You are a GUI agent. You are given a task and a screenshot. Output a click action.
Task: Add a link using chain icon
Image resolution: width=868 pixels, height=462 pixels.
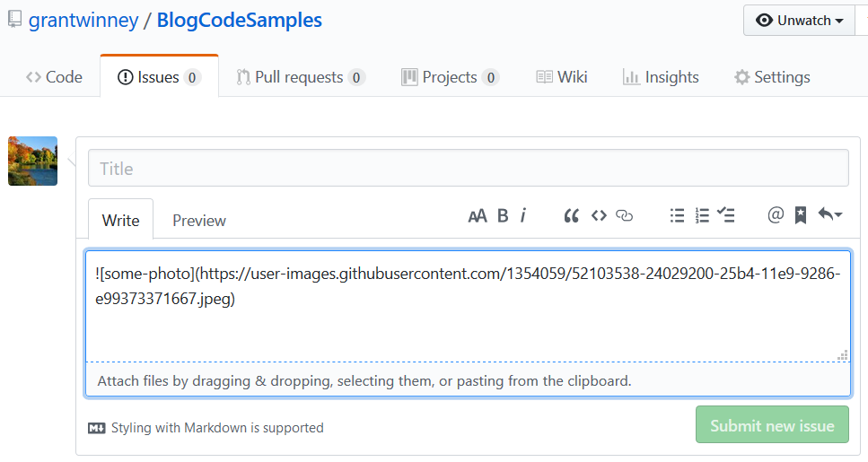(625, 216)
